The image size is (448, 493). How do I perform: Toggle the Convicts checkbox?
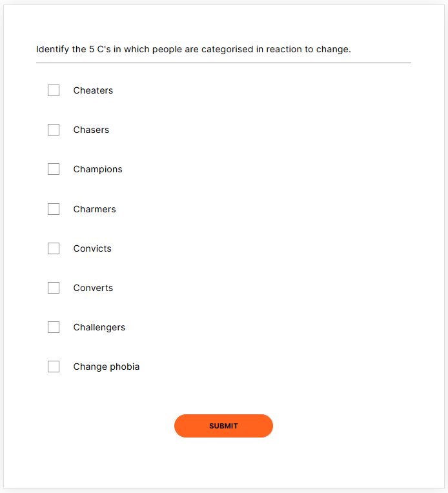pos(54,248)
